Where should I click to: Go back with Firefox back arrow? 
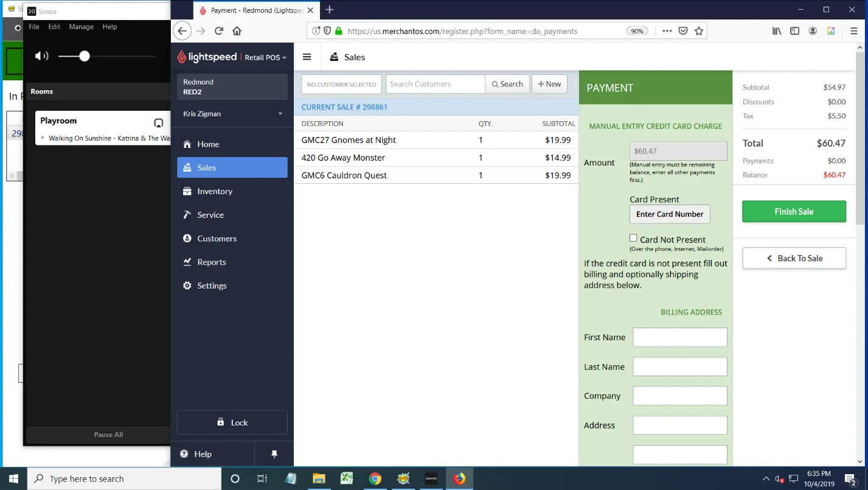coord(182,31)
